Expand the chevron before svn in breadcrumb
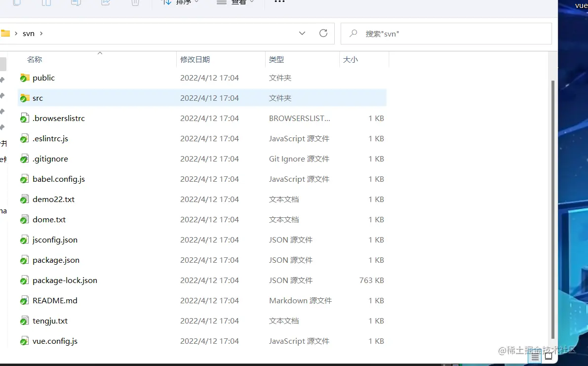The height and width of the screenshot is (366, 588). coord(16,34)
